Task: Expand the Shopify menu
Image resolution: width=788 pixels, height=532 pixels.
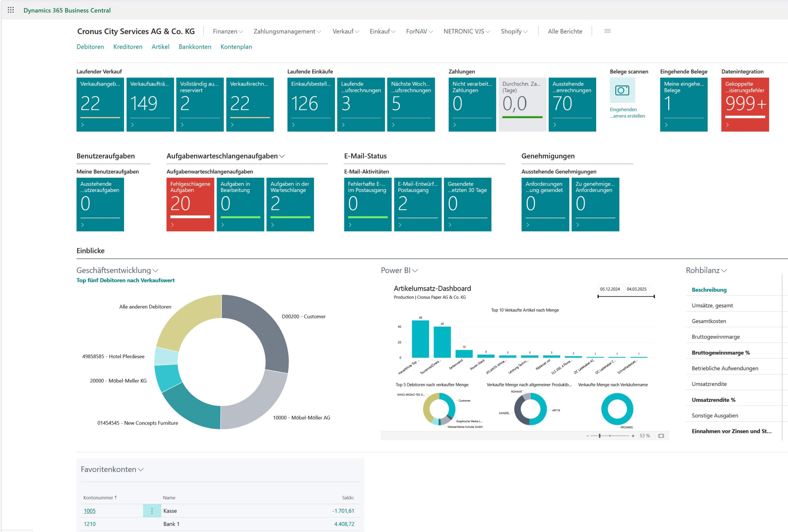Action: tap(514, 31)
